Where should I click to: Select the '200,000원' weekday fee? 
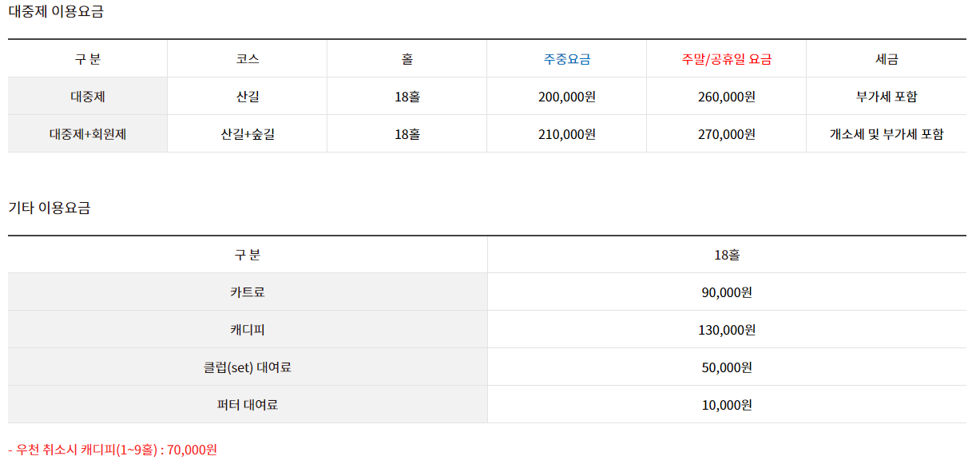click(567, 97)
